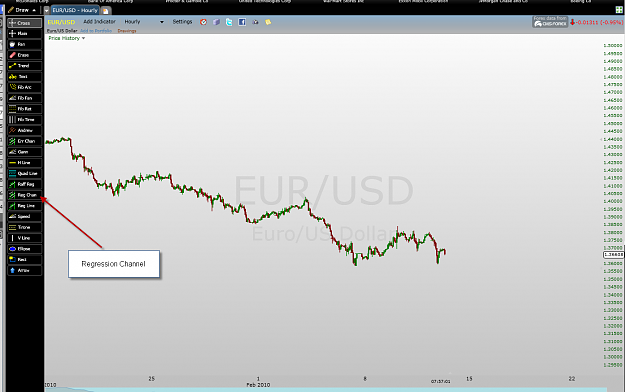
Task: Click the Add to Portfolio link
Action: click(96, 31)
